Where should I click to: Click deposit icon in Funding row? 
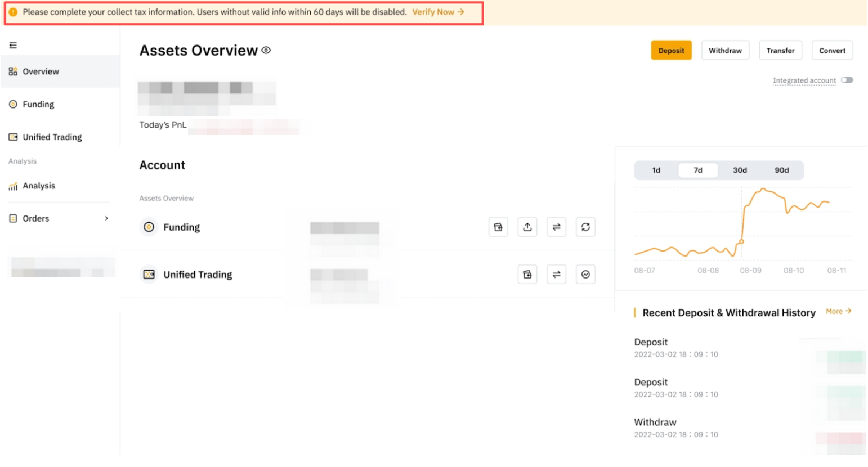[498, 227]
